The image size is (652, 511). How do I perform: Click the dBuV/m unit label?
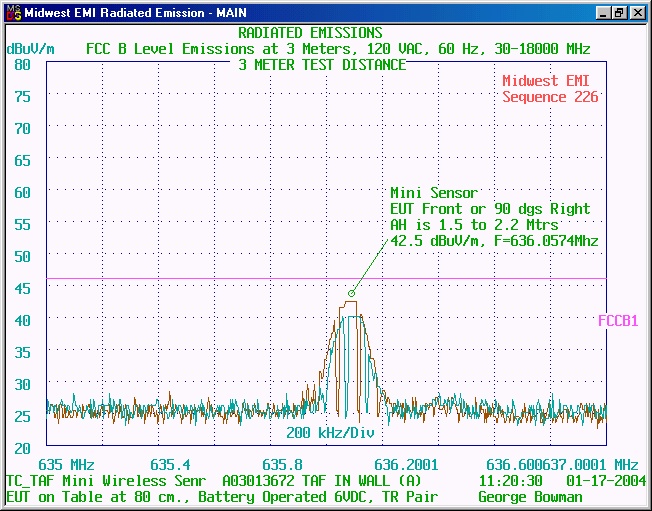31,49
